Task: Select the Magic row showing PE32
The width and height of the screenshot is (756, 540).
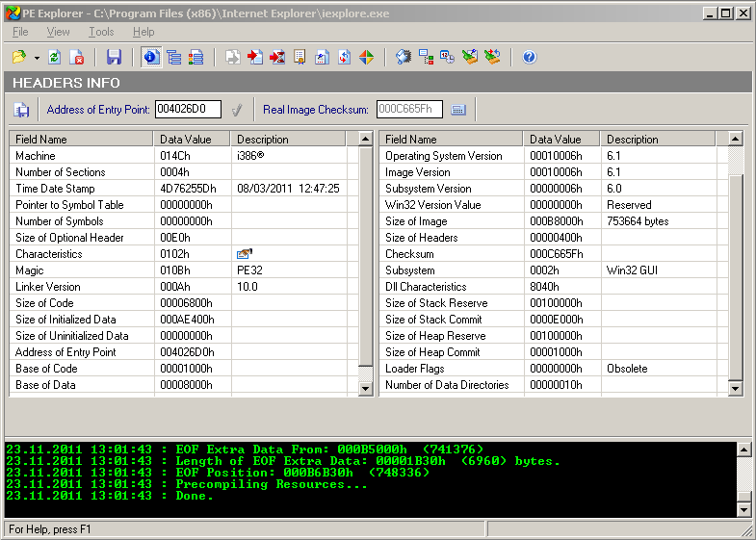Action: pyautogui.click(x=184, y=270)
